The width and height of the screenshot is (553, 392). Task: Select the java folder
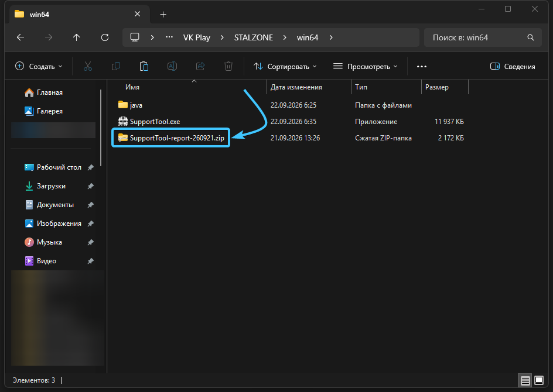[x=130, y=105]
